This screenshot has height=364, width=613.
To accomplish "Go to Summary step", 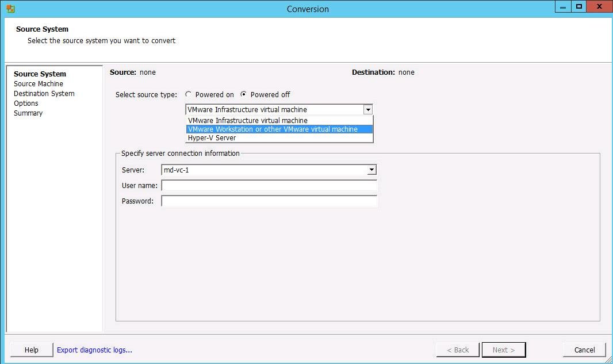I will [x=28, y=113].
